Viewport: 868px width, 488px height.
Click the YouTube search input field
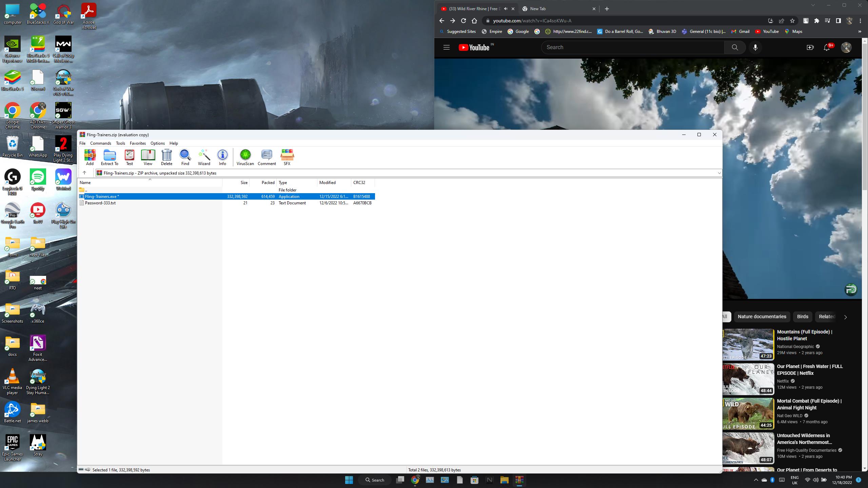[632, 47]
